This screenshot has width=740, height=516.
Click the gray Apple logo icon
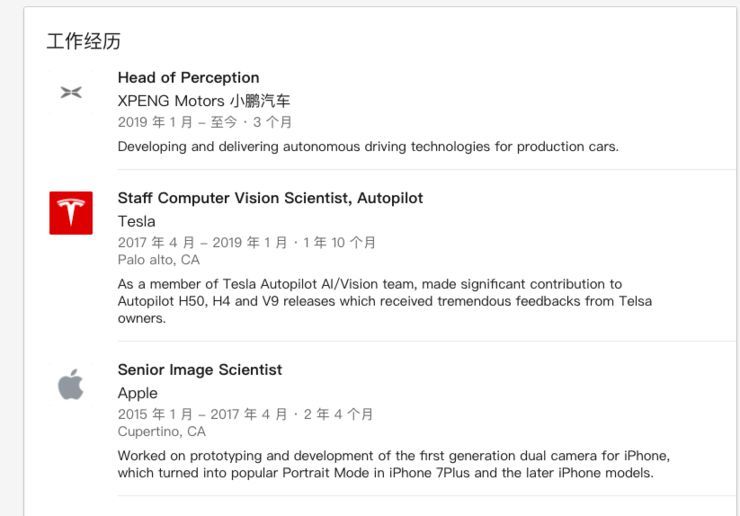70,384
